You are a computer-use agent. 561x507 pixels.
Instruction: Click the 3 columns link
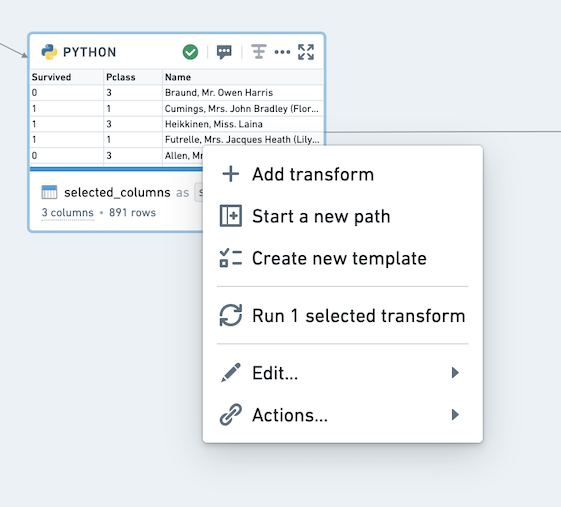pos(68,213)
